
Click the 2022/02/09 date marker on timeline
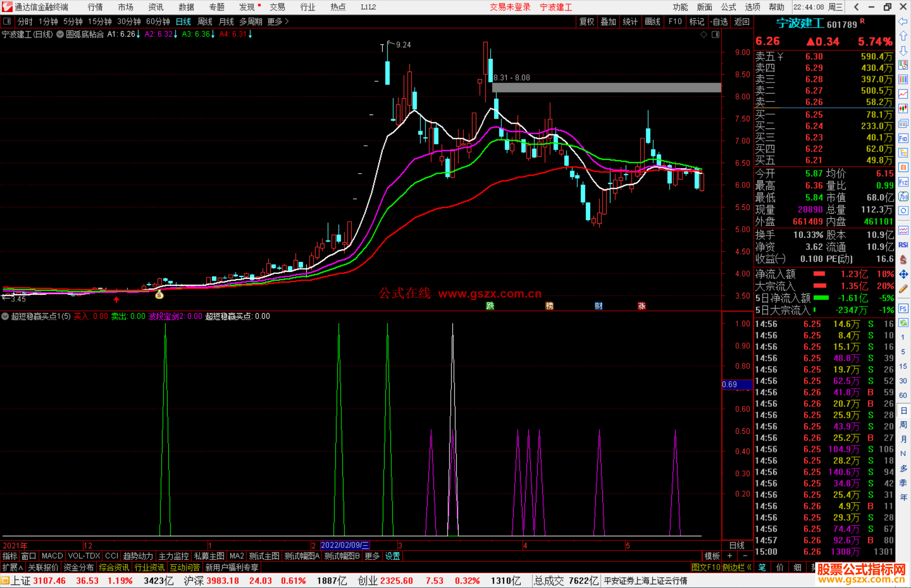(345, 545)
